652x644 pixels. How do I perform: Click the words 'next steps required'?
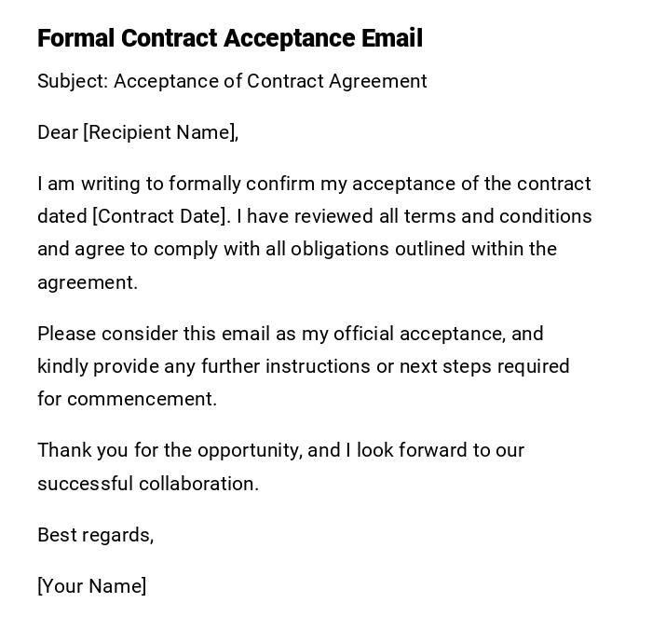484,366
